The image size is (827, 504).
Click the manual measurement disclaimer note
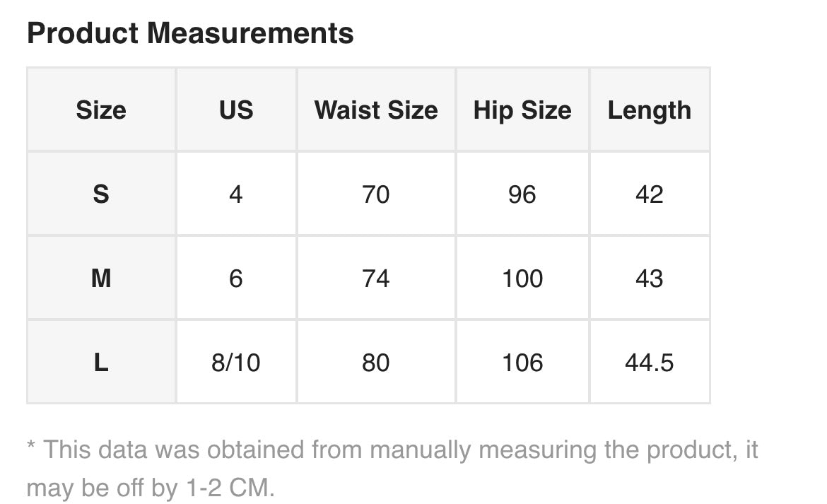392,468
